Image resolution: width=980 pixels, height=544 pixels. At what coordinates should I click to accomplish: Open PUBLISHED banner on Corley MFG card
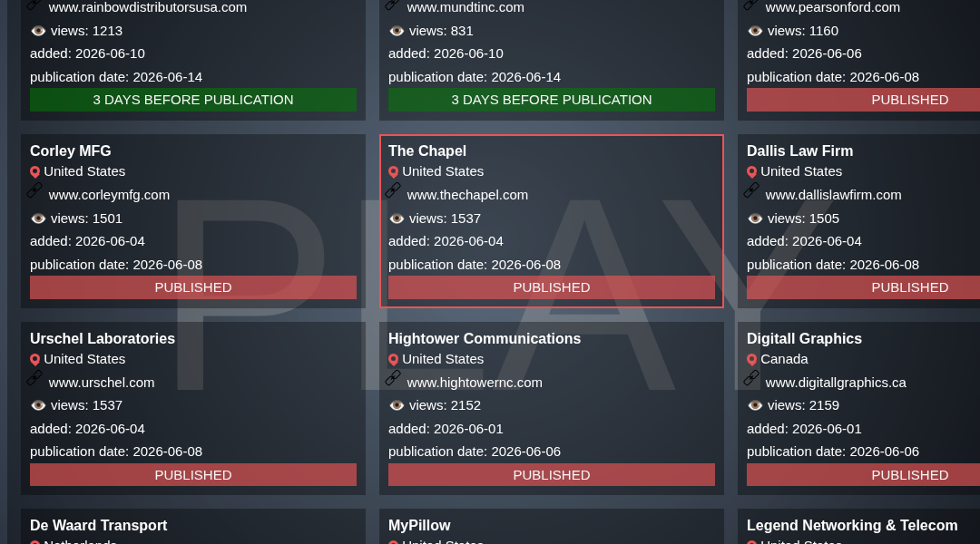(193, 287)
